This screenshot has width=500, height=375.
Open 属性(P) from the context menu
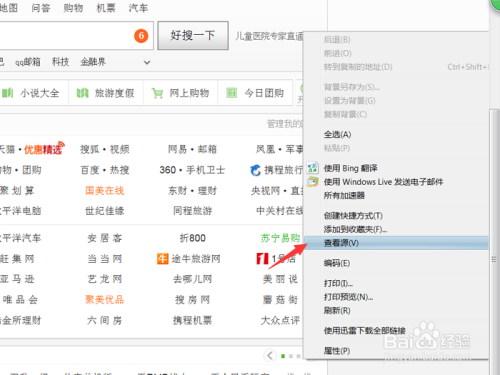[337, 351]
